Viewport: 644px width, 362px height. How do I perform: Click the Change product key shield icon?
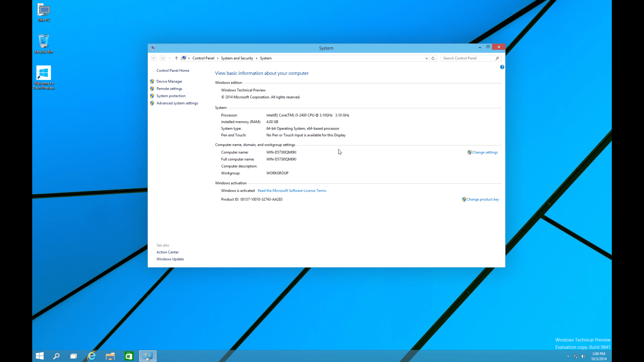pos(464,199)
